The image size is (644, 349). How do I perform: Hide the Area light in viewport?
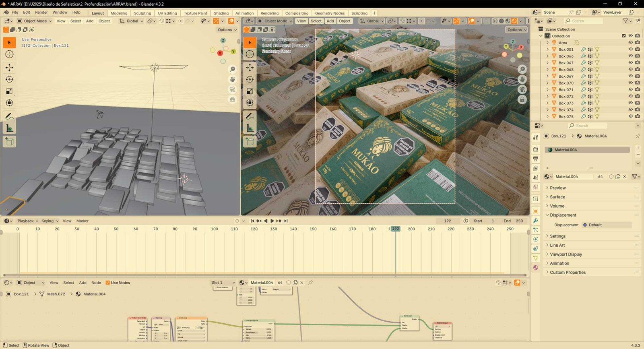631,43
